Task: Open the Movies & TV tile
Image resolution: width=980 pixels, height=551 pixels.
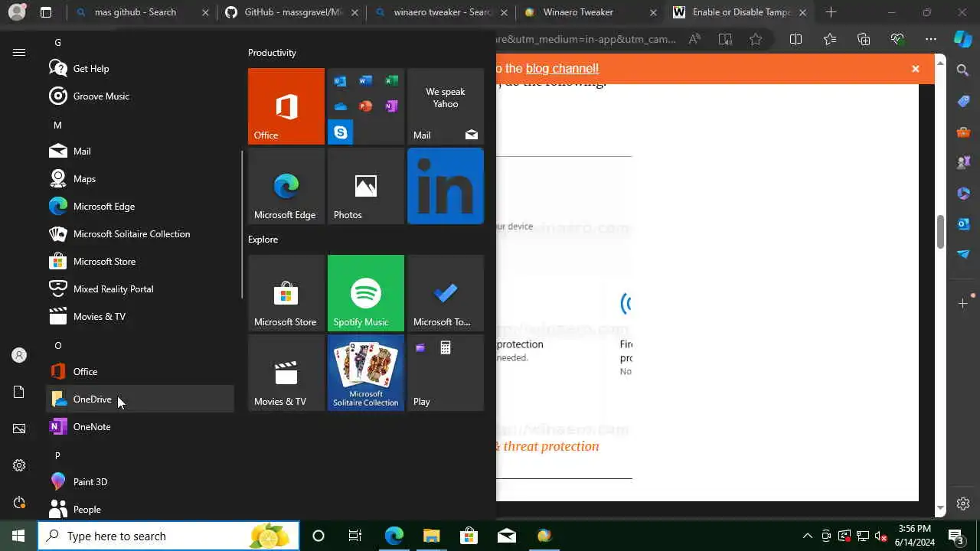Action: coord(286,373)
